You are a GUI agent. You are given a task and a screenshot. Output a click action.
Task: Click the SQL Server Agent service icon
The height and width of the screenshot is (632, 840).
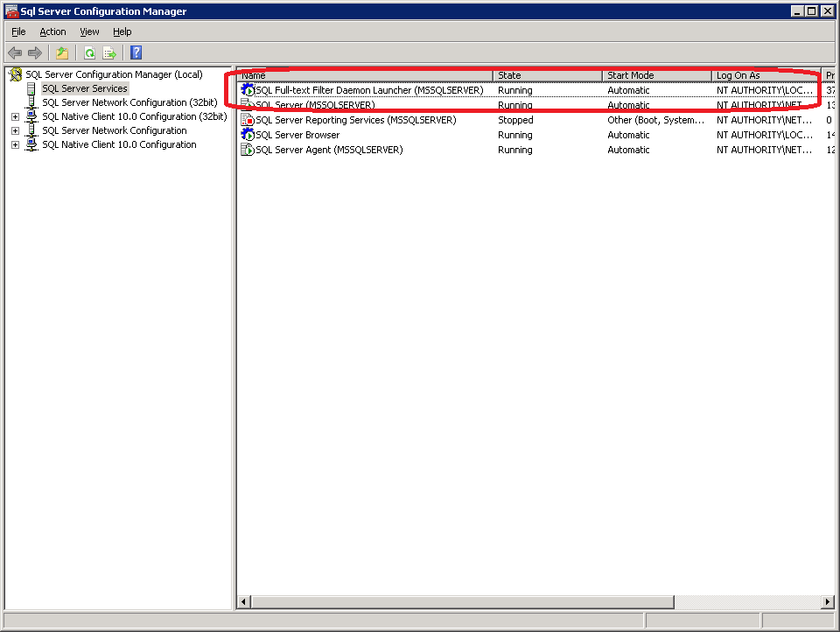[x=248, y=150]
